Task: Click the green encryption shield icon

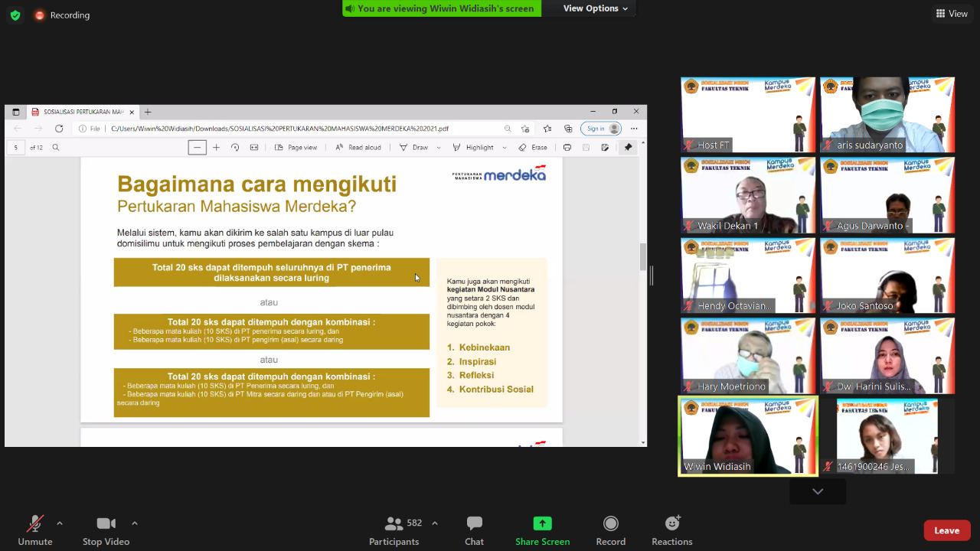Action: [x=15, y=15]
